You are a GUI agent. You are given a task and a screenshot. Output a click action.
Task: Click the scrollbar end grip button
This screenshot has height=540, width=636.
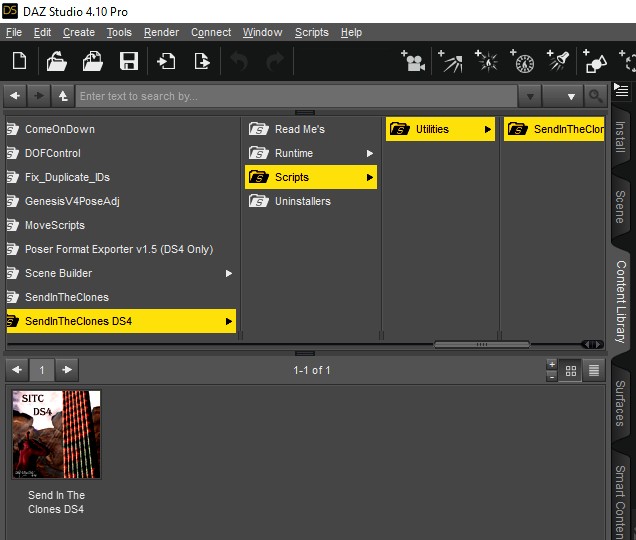click(x=593, y=344)
